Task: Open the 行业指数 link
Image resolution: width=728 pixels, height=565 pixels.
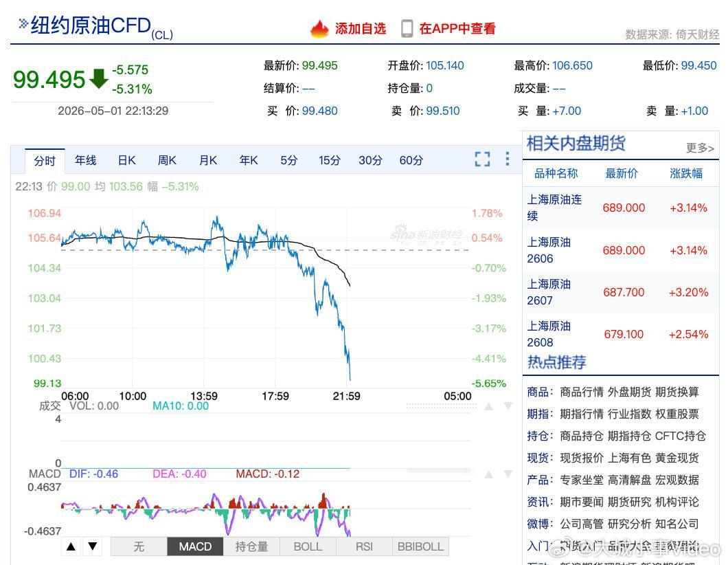Action: coord(629,414)
